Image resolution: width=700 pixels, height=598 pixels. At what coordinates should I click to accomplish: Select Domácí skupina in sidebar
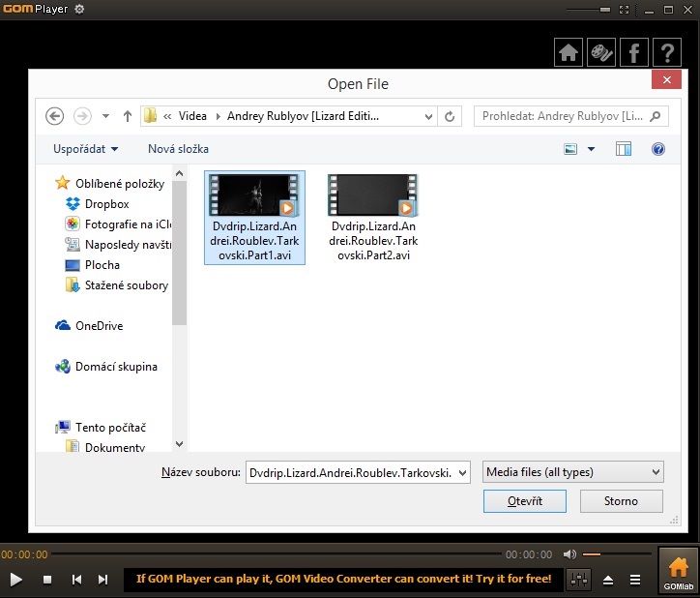pos(106,367)
